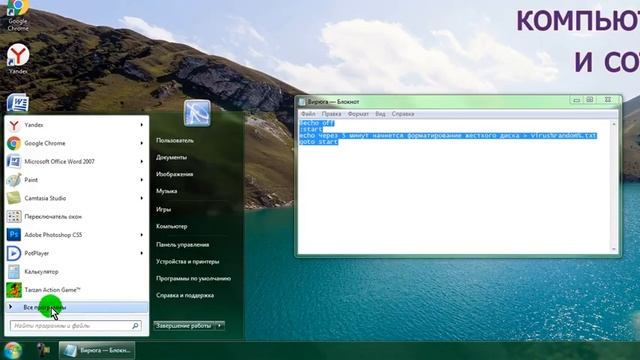The image size is (640, 360).
Task: Click Notepad taskbar button
Action: tap(97, 350)
